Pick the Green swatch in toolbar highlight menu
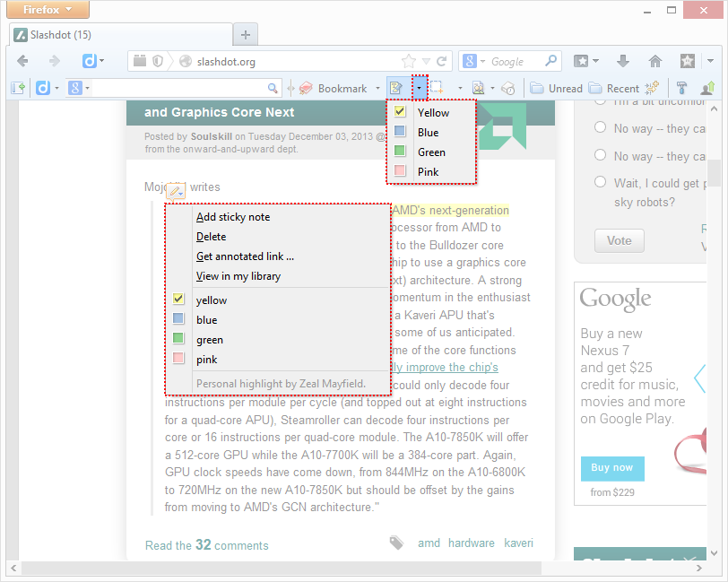The width and height of the screenshot is (728, 582). click(400, 151)
